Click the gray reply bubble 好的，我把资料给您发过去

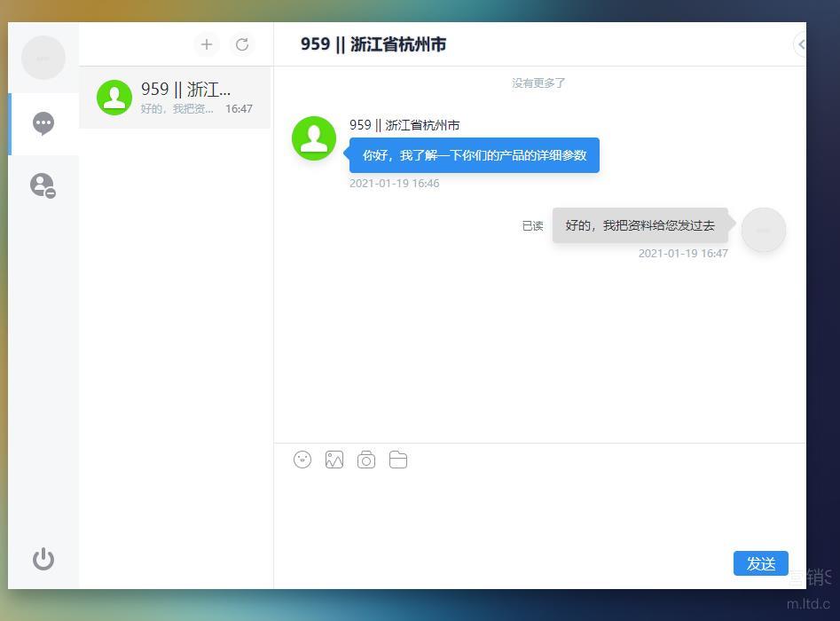[640, 225]
